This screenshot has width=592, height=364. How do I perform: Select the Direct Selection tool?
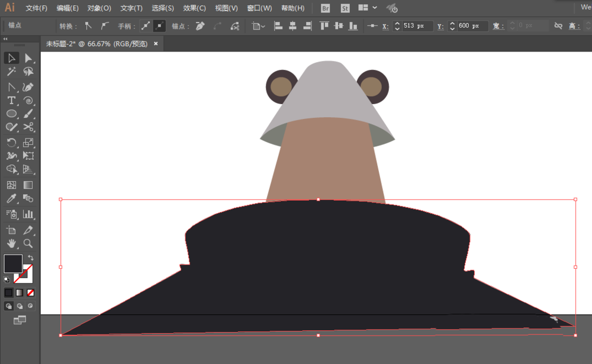[28, 58]
